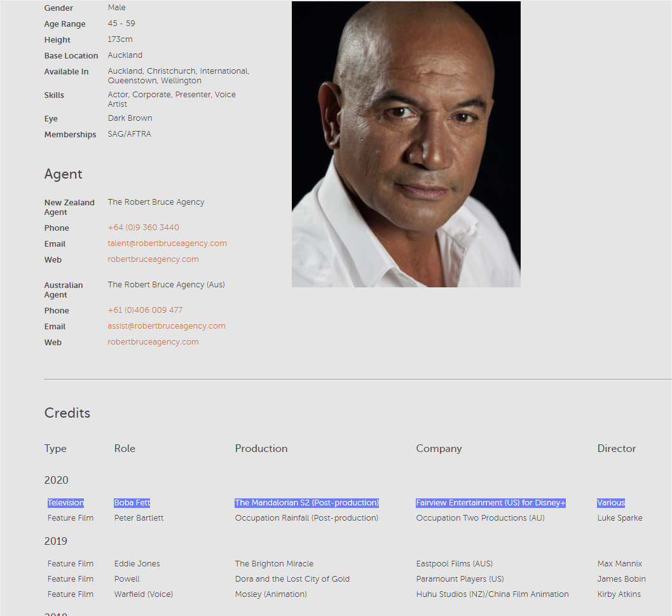This screenshot has width=672, height=616.
Task: Select The Mandalorian S2 production entry
Action: click(x=306, y=503)
